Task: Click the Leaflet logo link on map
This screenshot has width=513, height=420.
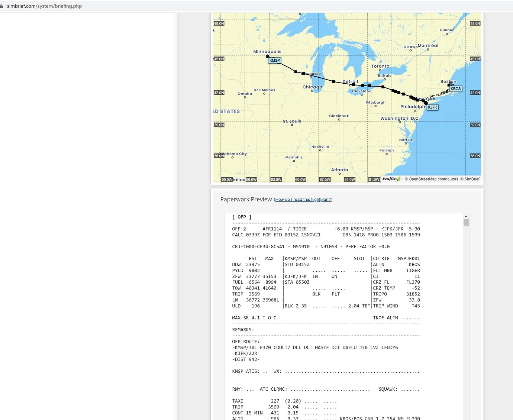Action: click(x=391, y=179)
